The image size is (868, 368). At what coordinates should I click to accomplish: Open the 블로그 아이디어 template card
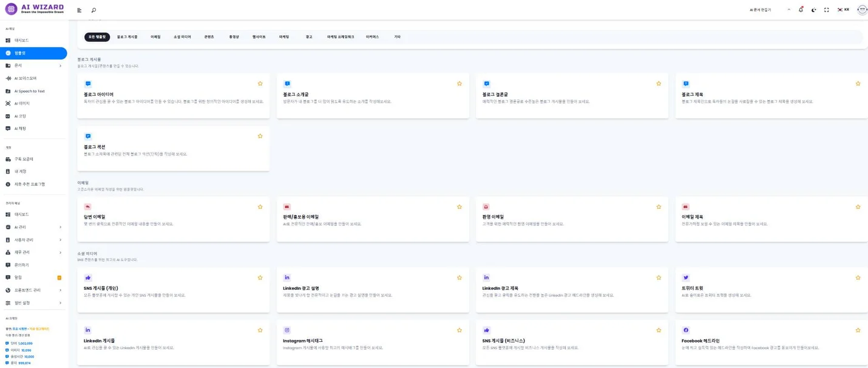[x=173, y=96]
